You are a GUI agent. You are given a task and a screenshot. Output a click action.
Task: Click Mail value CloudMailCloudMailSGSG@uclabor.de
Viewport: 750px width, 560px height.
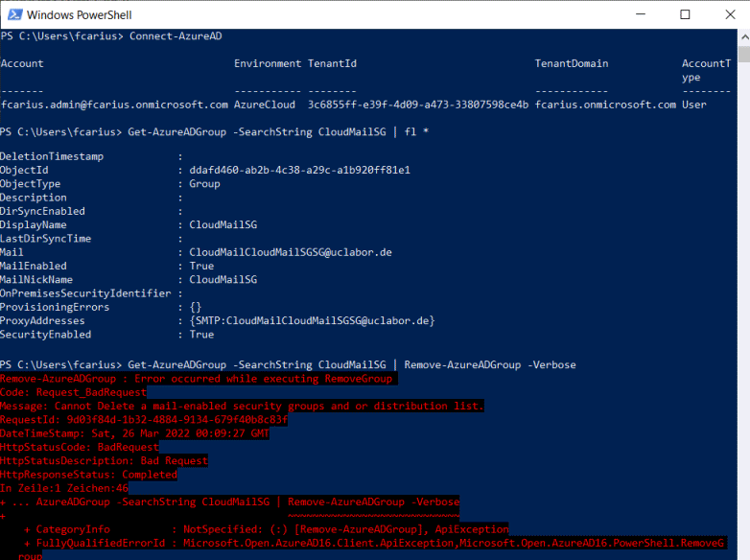[x=291, y=252]
